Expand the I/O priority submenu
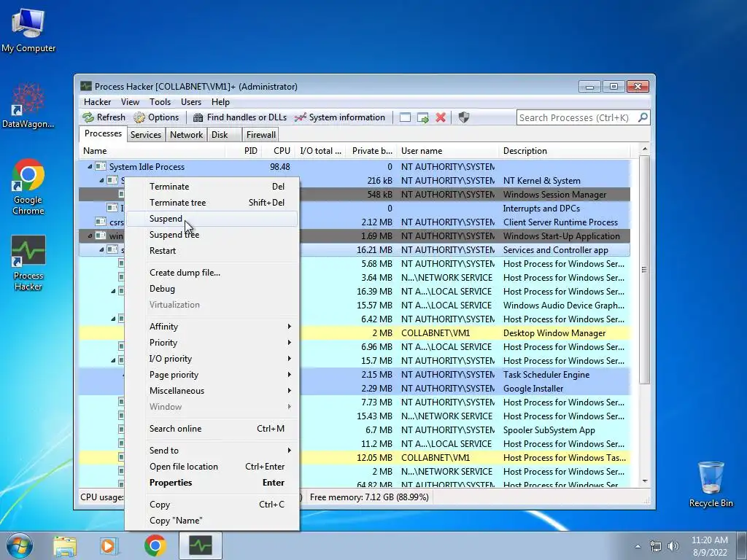 pos(212,359)
